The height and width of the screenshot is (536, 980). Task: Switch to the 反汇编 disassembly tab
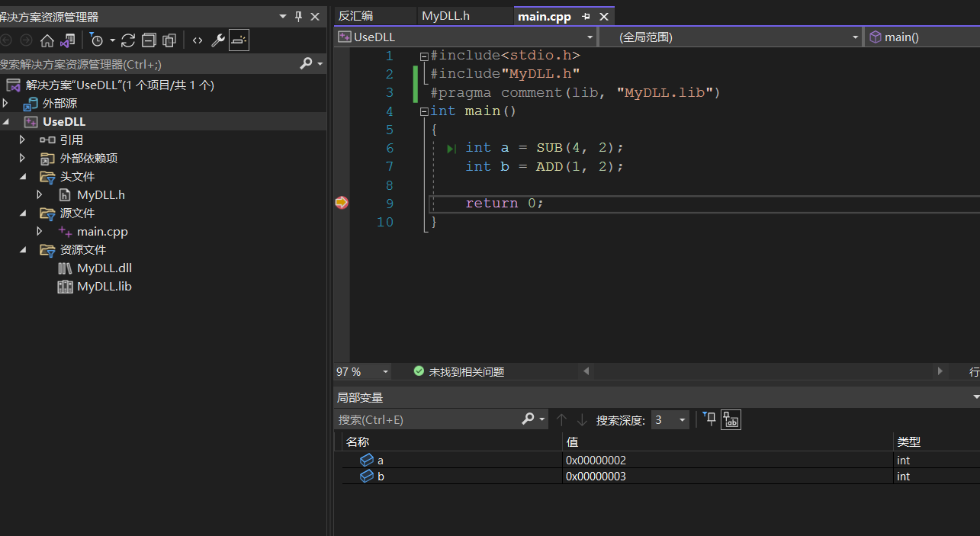[x=356, y=16]
